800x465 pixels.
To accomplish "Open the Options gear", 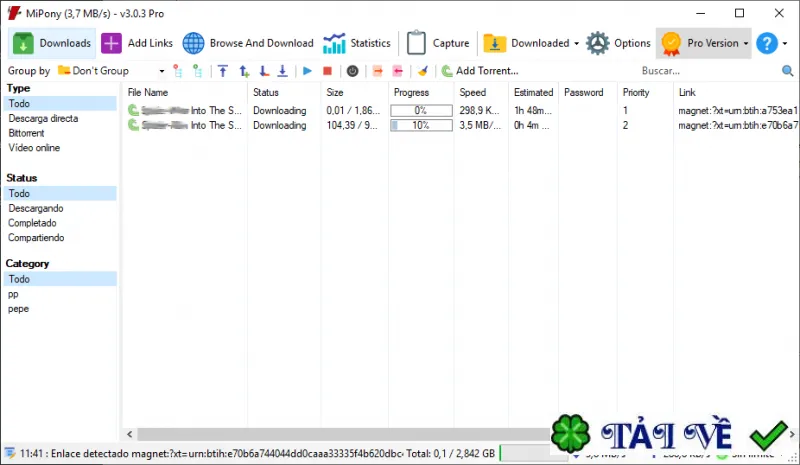I will [x=618, y=43].
